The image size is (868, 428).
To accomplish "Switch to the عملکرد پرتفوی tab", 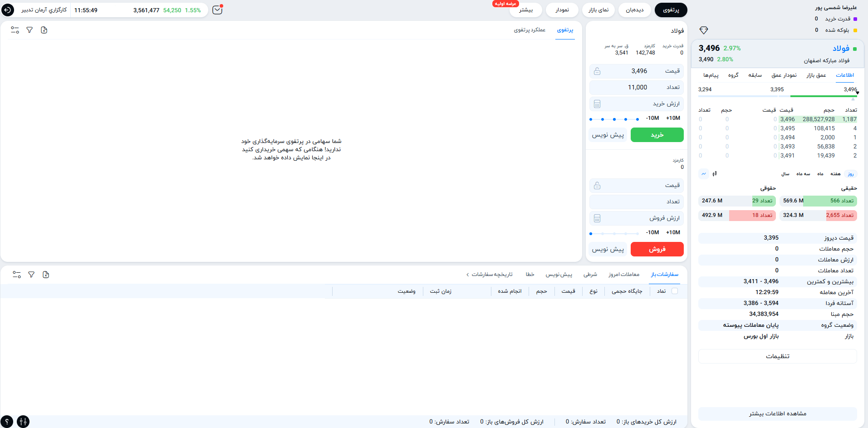I will 530,30.
